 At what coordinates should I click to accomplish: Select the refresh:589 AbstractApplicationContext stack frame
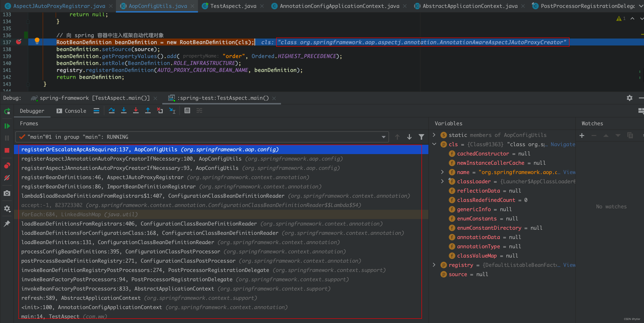click(x=81, y=298)
